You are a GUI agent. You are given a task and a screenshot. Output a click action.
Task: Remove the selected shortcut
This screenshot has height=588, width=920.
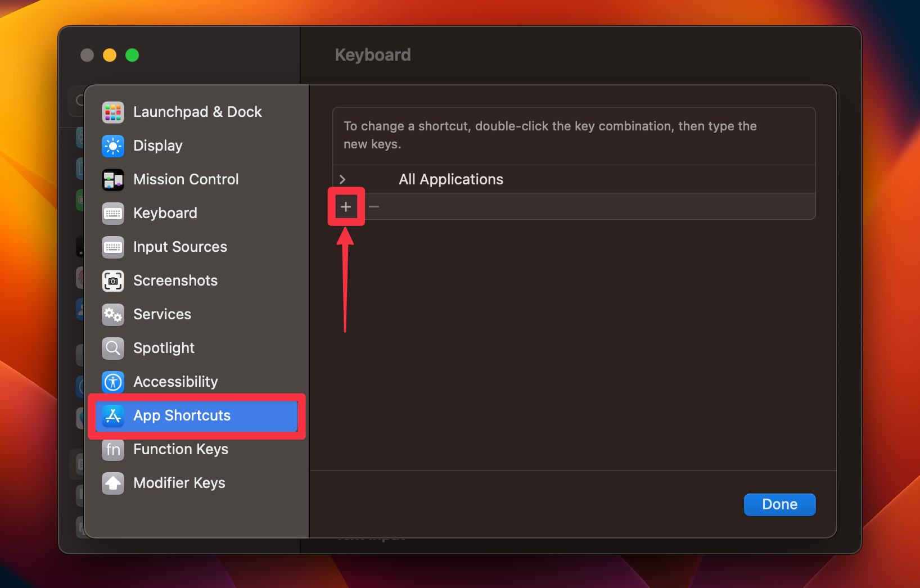(374, 206)
